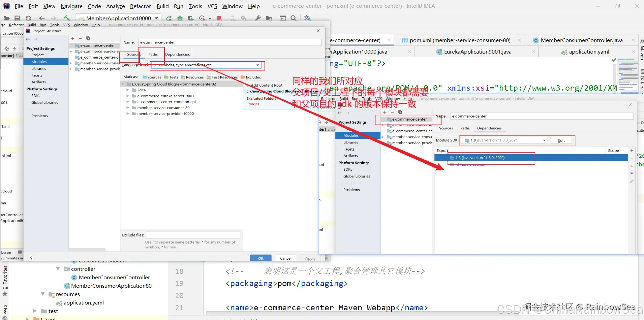Click Run with Coverage shield icon

[x=191, y=18]
